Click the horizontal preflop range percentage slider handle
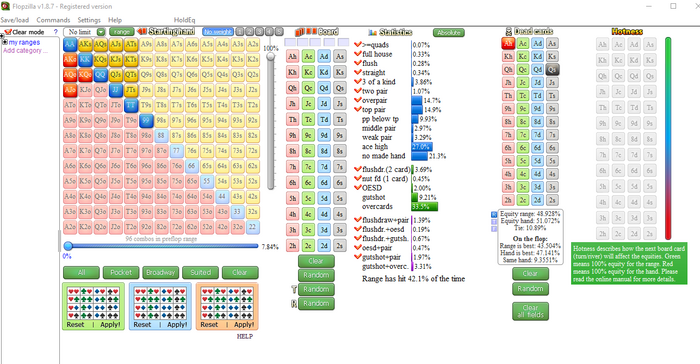Viewport: 700px width, 364px height. click(x=68, y=246)
